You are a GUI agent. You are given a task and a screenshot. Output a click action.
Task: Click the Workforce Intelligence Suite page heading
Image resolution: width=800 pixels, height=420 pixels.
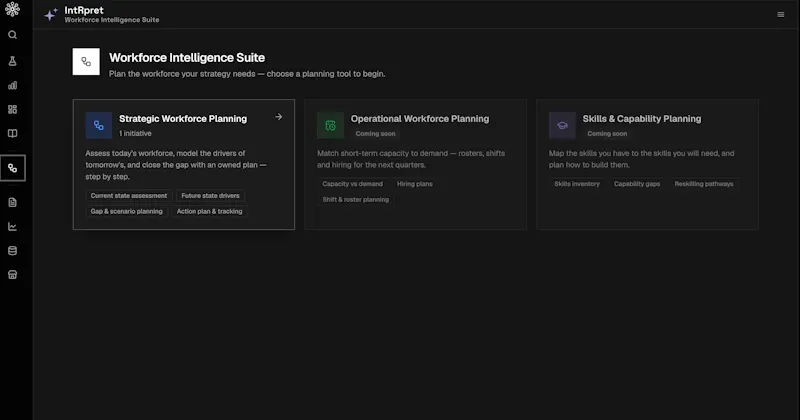(x=187, y=58)
